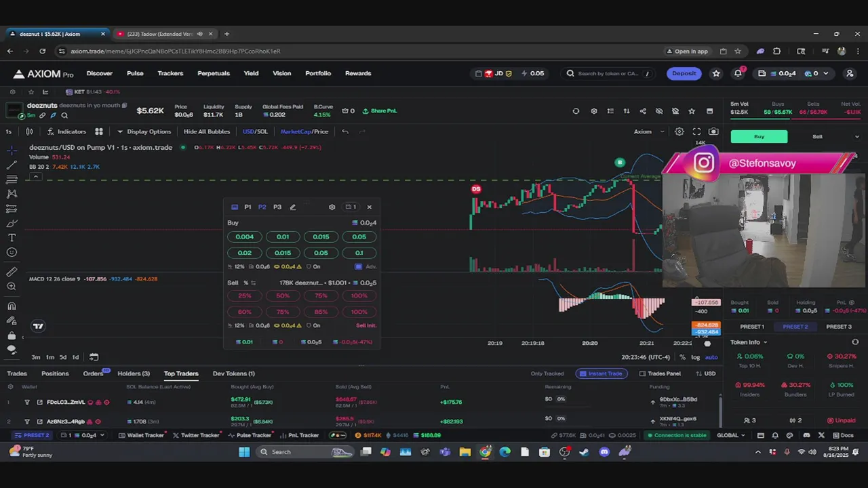Select the trend line drawing tool
Viewport: 868px width, 488px height.
click(x=12, y=165)
